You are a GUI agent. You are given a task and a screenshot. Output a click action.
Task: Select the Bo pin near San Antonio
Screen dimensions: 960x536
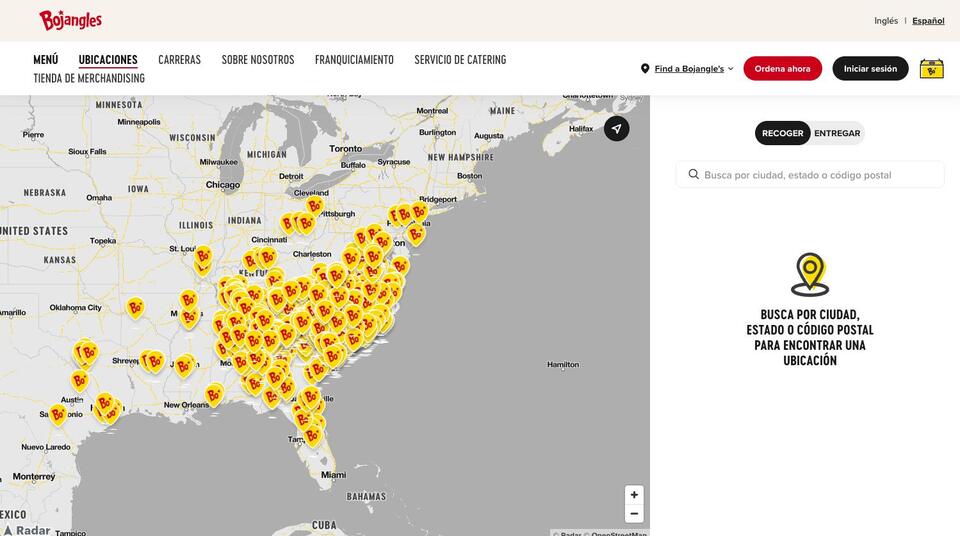tap(58, 415)
